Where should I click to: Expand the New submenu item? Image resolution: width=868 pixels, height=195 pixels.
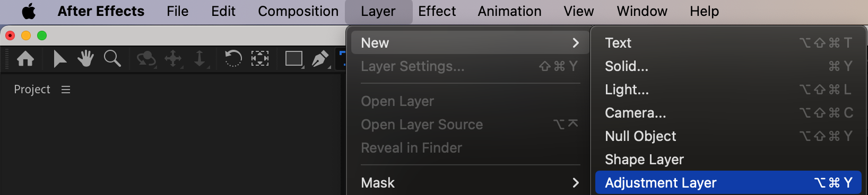470,43
